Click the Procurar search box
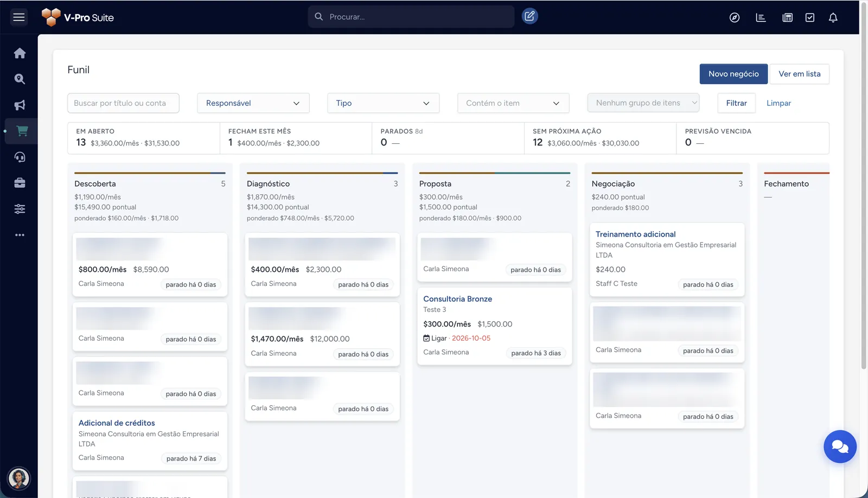The image size is (868, 498). click(x=411, y=17)
